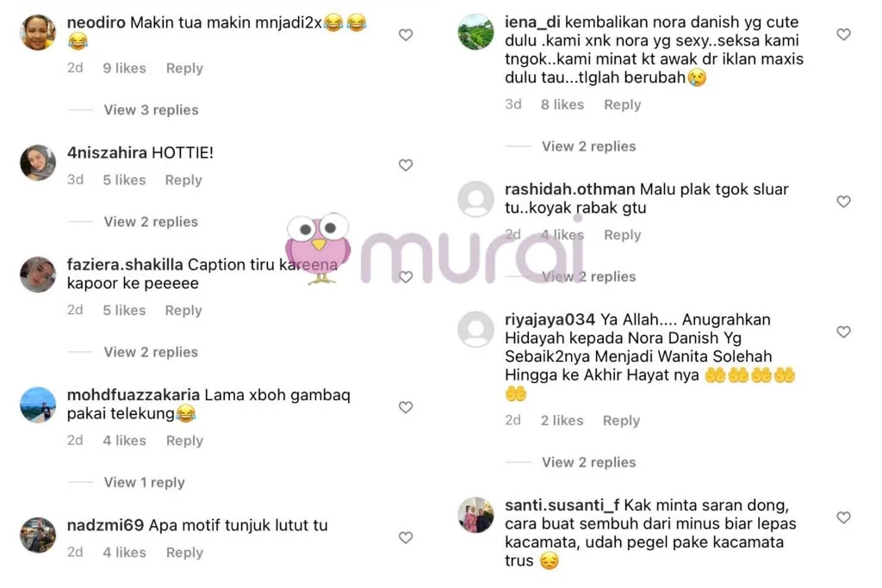Image resolution: width=882 pixels, height=588 pixels.
Task: Reply to neodiro's comment
Action: pos(184,69)
